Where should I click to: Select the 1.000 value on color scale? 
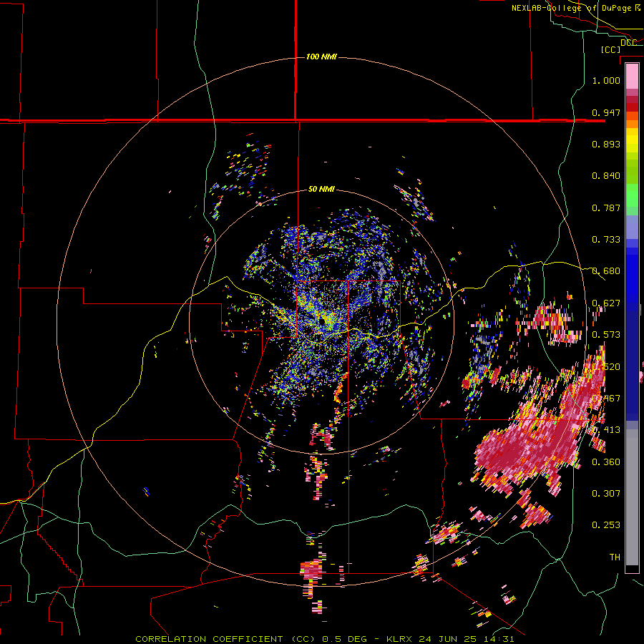(606, 80)
